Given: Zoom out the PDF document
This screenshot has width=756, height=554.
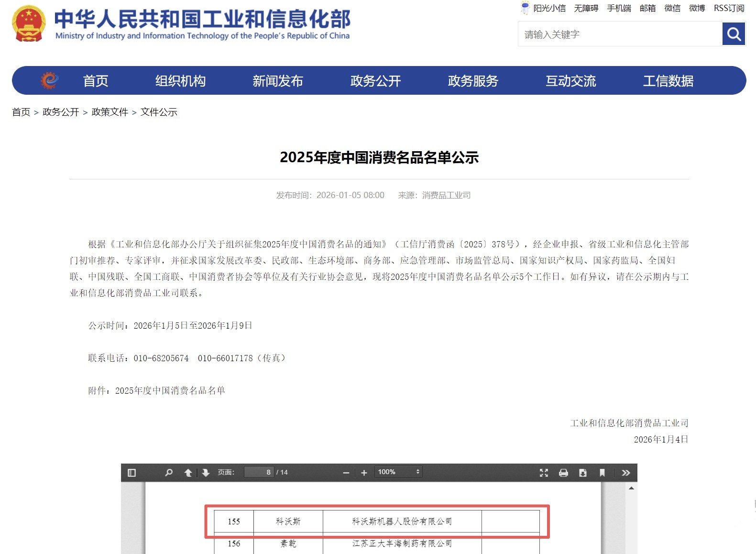Looking at the screenshot, I should click(346, 473).
